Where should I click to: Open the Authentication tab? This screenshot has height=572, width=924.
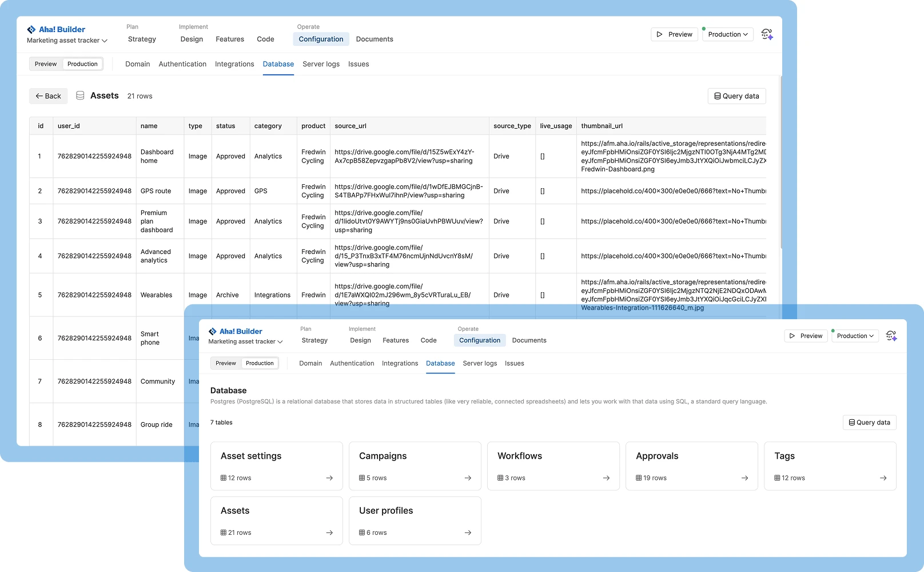pos(182,63)
